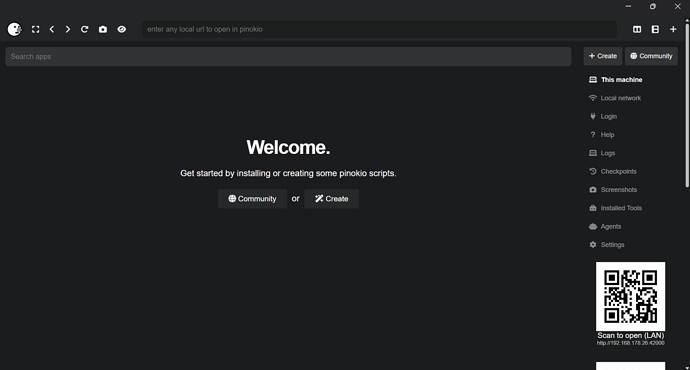Go back using the left arrow
This screenshot has height=370, width=690.
[52, 29]
